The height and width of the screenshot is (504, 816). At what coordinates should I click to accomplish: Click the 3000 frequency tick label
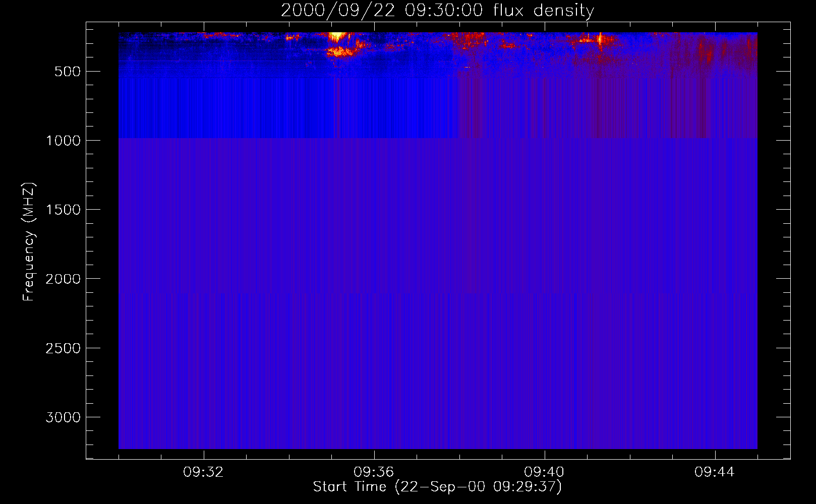63,417
